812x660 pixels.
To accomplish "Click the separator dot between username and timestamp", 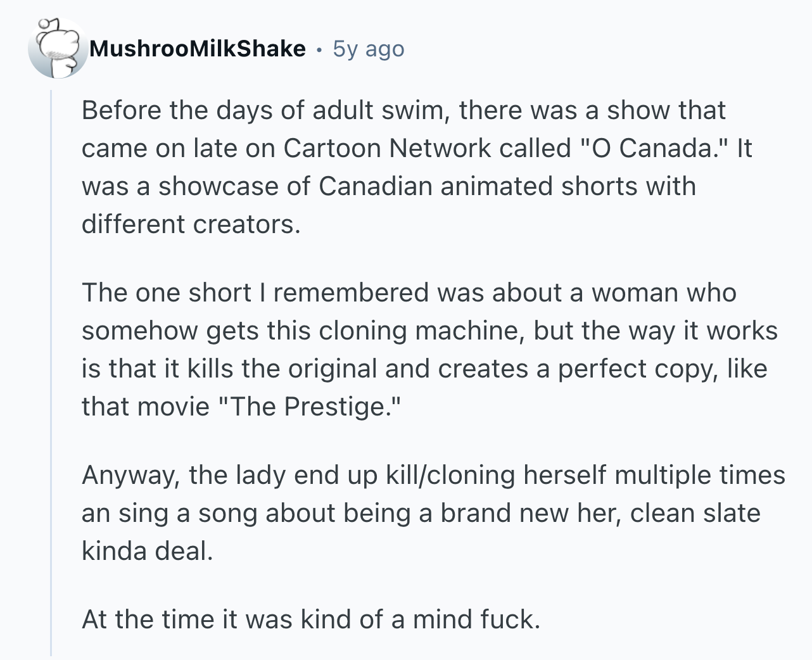I will [320, 49].
